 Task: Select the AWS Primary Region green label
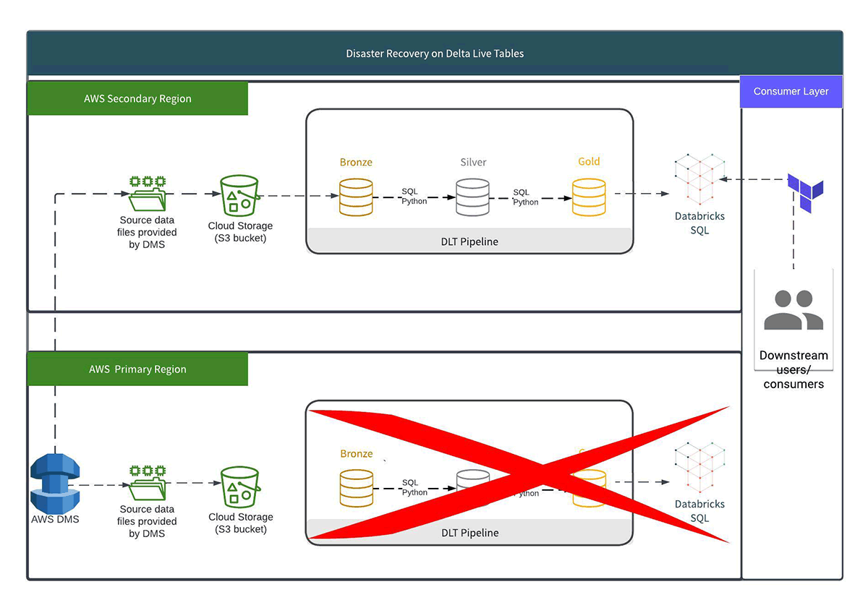coord(137,369)
